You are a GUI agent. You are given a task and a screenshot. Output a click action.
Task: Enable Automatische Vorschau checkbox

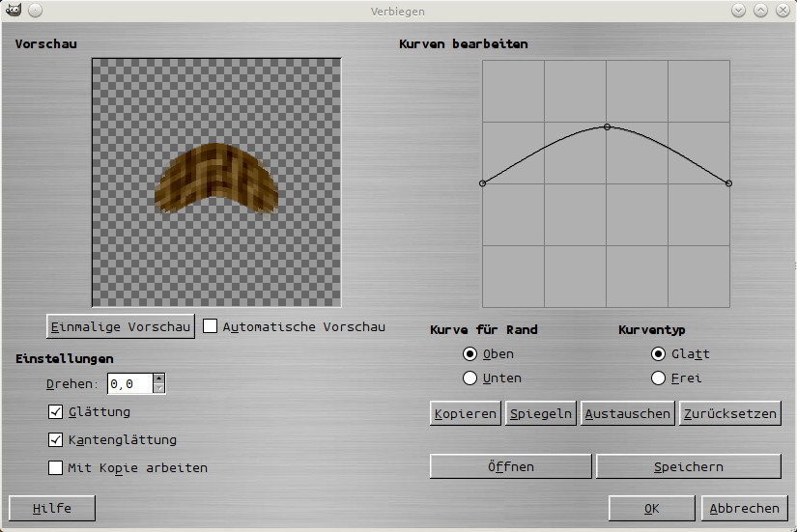point(211,326)
